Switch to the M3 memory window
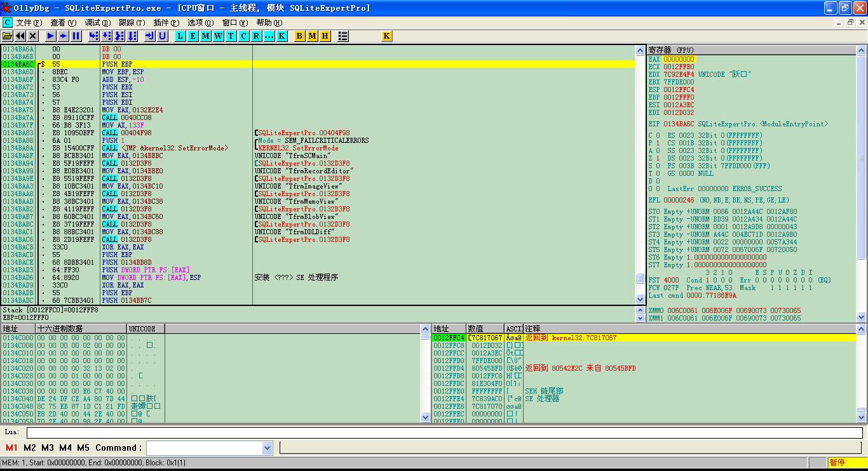Screen dimensions: 868x471 pyautogui.click(x=48, y=448)
